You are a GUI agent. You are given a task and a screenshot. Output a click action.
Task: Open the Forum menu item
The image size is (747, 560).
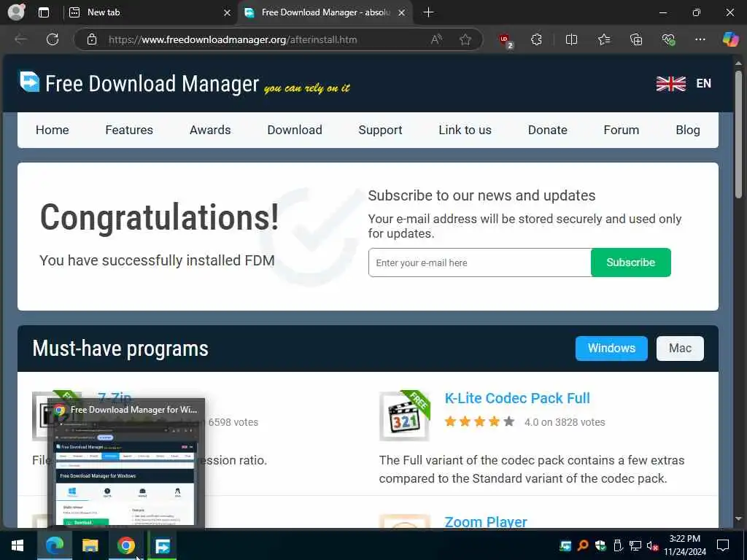[622, 130]
